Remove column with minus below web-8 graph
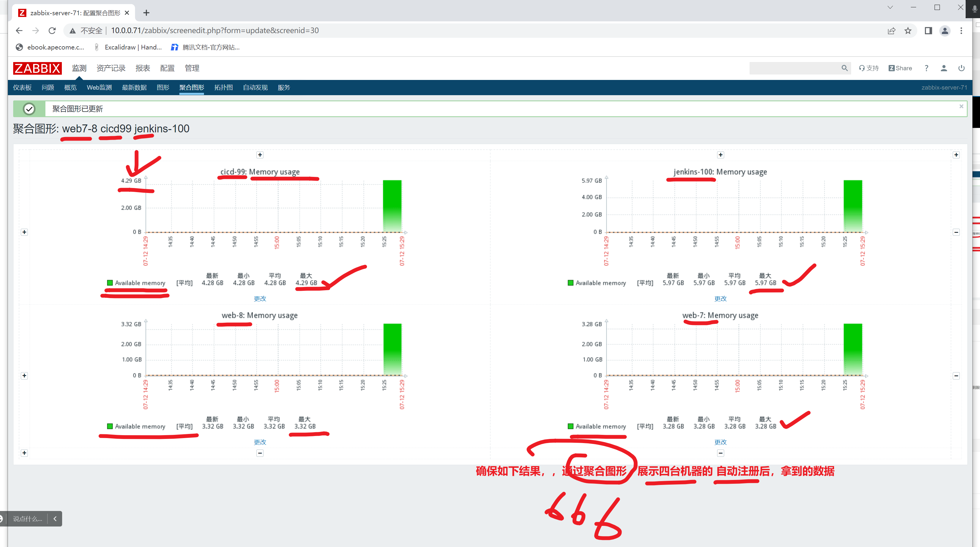Screen dimensions: 980x547 pos(260,453)
